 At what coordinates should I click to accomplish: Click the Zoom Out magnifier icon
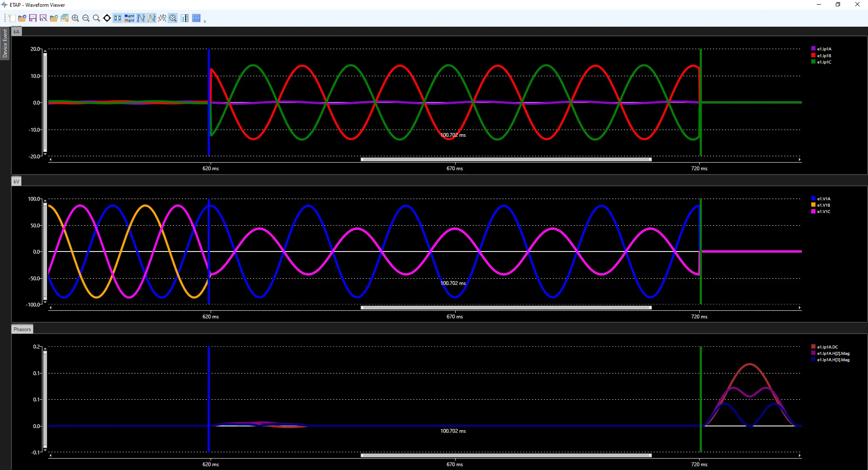point(86,18)
